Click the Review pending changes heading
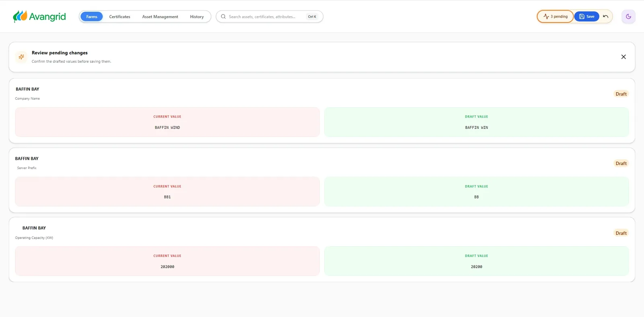 pyautogui.click(x=60, y=53)
